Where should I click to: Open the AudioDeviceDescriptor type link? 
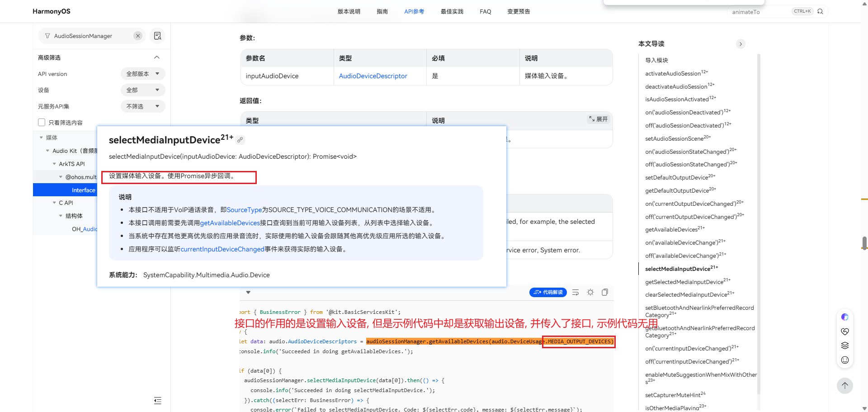click(373, 76)
